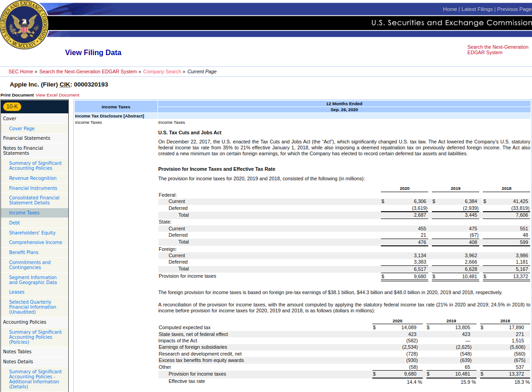The width and height of the screenshot is (532, 392).
Task: Click Foreign deferred 2020 value 3,383
Action: click(x=420, y=262)
